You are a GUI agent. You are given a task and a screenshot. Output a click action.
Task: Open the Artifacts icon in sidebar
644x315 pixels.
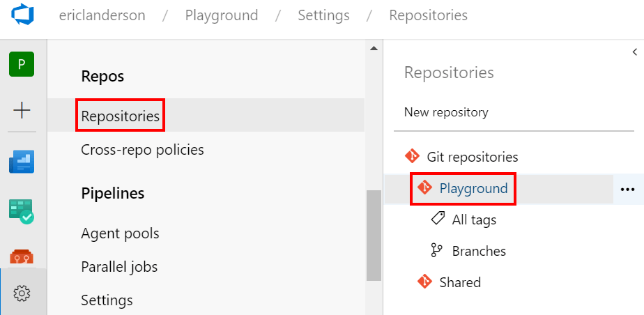(22, 256)
